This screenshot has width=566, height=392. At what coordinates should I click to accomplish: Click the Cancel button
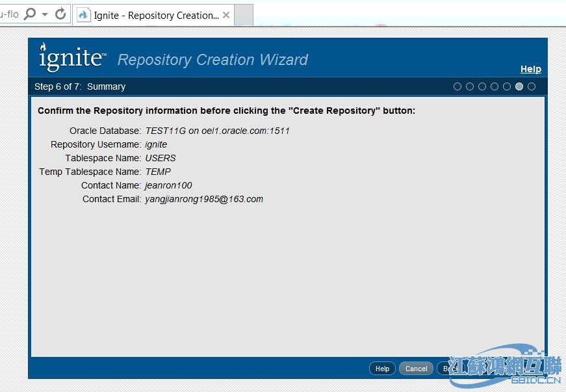pyautogui.click(x=416, y=369)
